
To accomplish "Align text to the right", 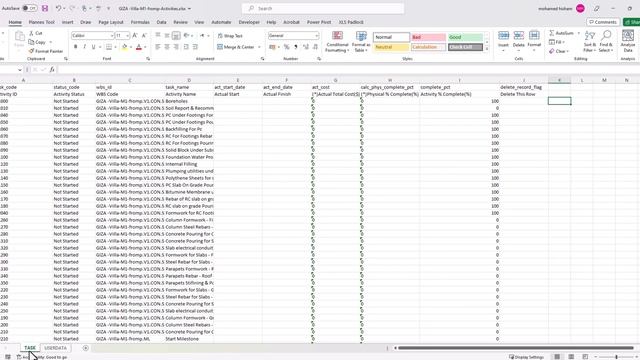I will click(176, 47).
